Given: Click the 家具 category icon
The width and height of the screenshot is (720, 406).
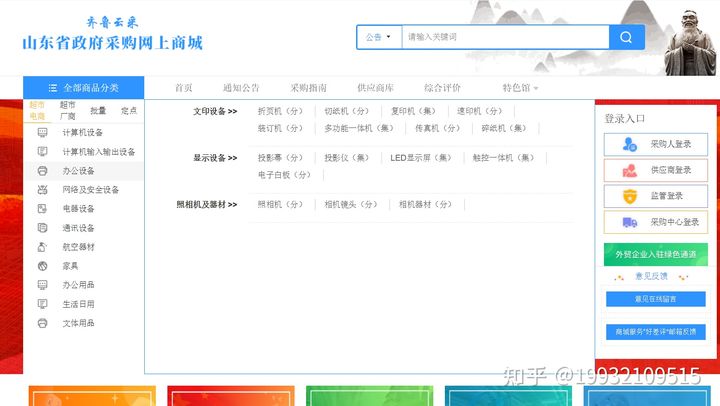Looking at the screenshot, I should 42,266.
